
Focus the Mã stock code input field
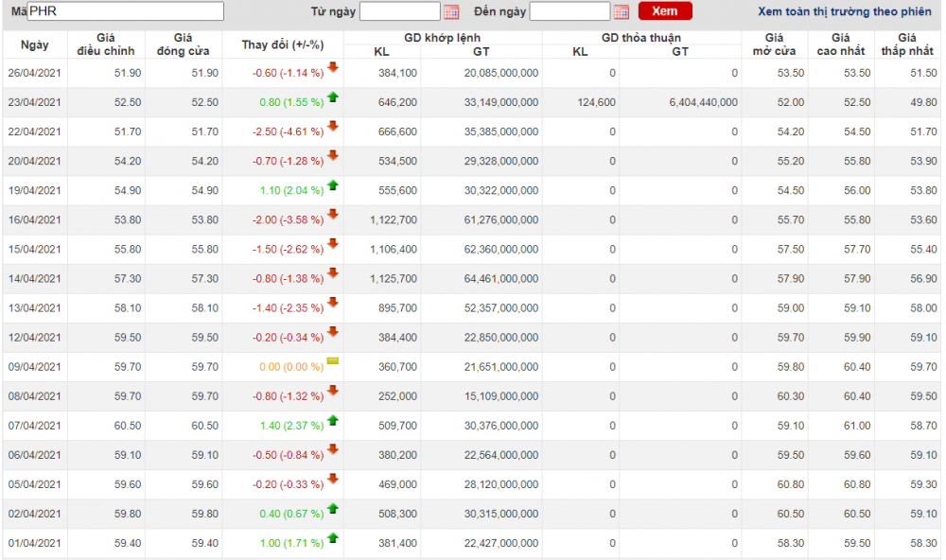[x=126, y=10]
